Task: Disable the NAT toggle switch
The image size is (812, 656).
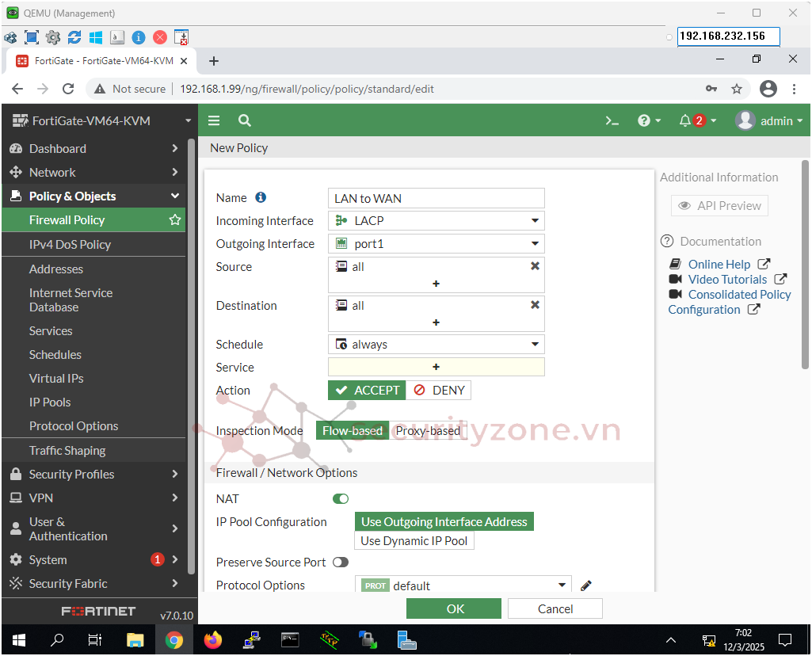Action: pyautogui.click(x=341, y=499)
